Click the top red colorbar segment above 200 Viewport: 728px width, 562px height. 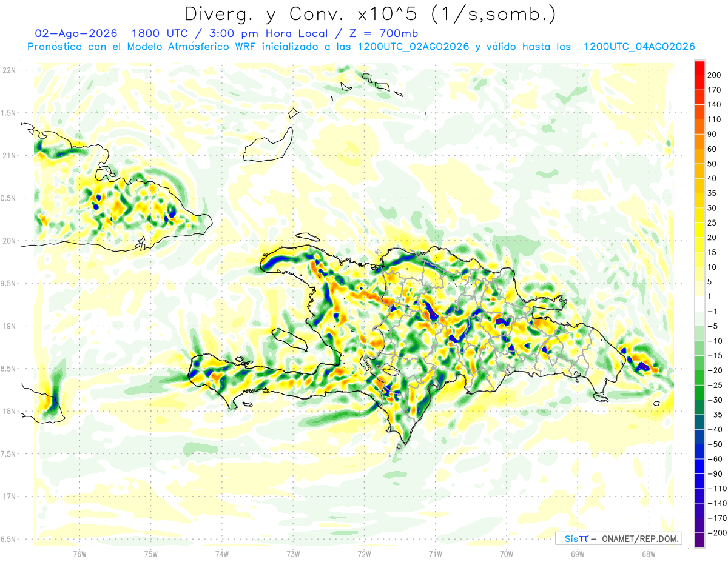point(699,68)
